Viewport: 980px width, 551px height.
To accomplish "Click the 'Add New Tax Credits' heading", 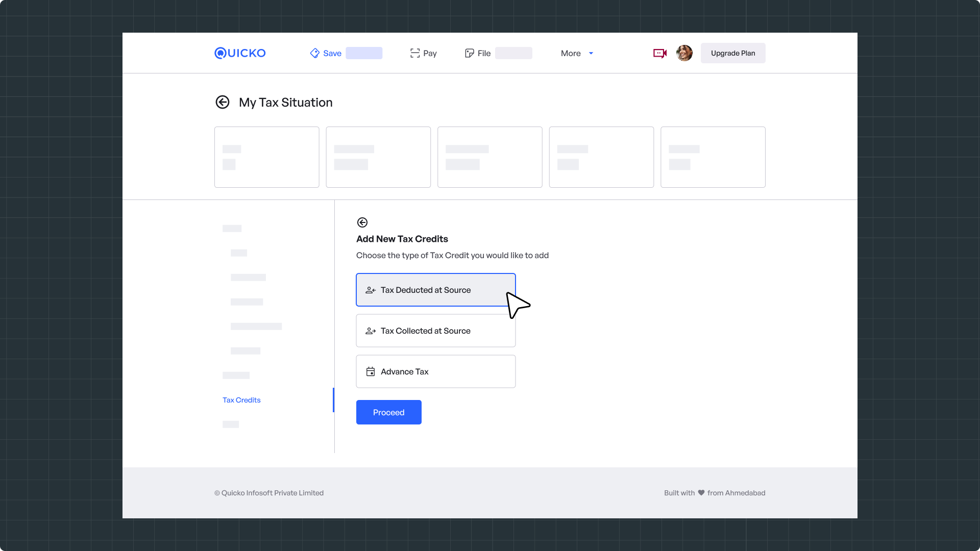I will (402, 239).
